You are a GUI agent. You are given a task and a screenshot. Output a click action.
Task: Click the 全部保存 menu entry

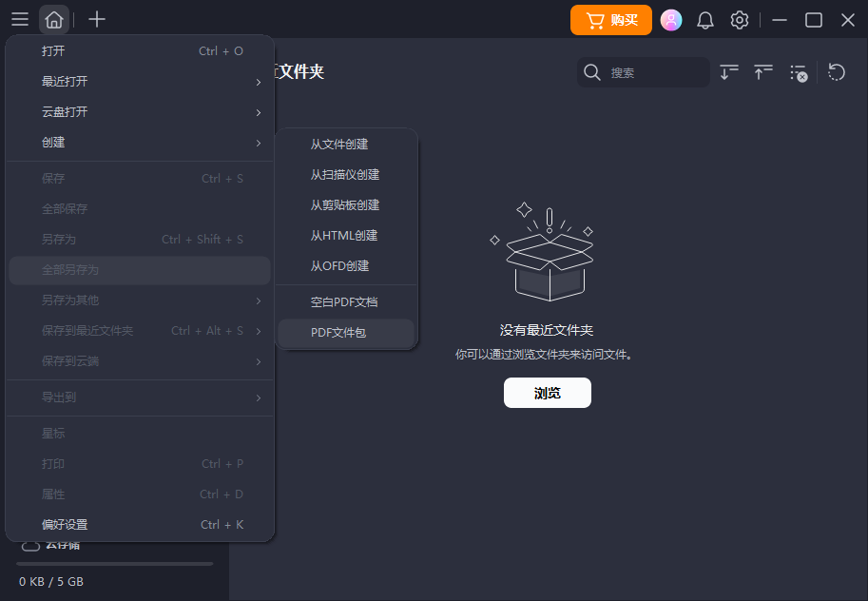coord(140,209)
